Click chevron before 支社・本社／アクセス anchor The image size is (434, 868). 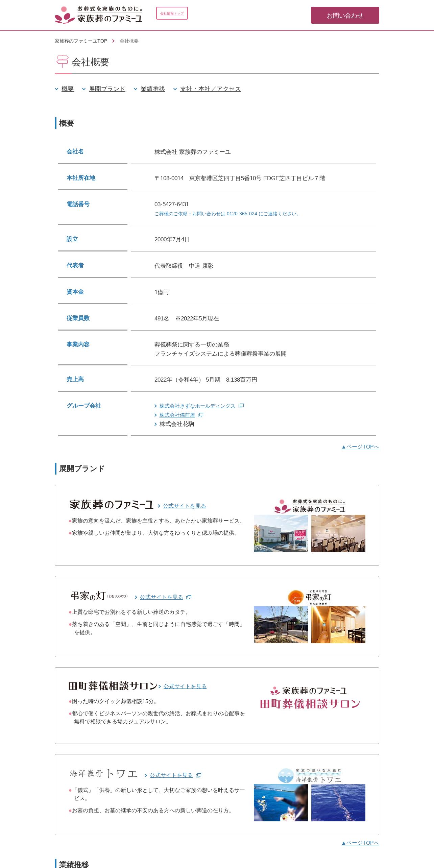(175, 89)
